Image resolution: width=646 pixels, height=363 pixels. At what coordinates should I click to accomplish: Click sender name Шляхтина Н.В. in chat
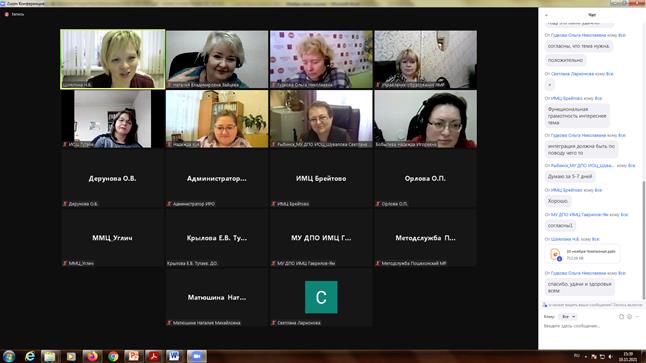[565, 239]
